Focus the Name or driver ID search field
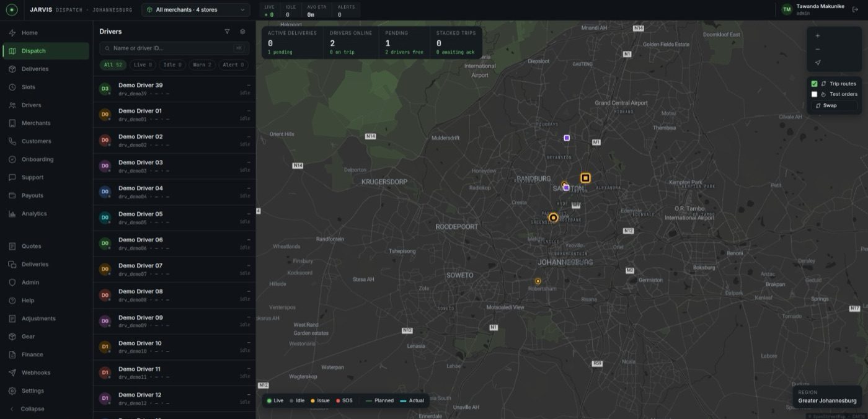The width and height of the screenshot is (868, 419). pyautogui.click(x=174, y=48)
